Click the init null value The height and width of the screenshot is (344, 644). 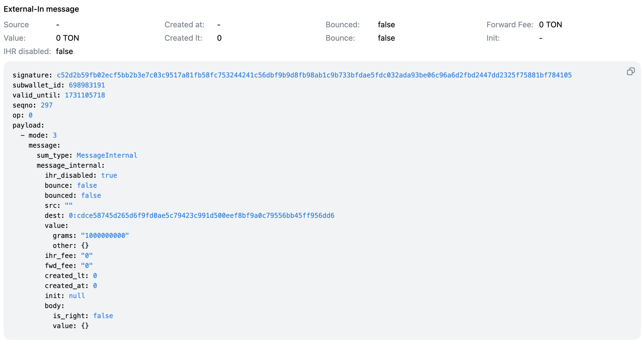point(76,296)
